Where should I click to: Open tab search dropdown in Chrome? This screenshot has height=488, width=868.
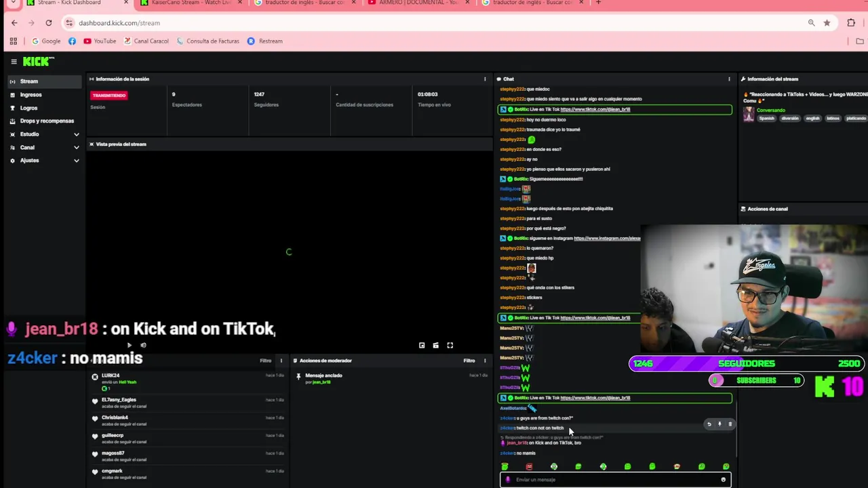pyautogui.click(x=12, y=3)
